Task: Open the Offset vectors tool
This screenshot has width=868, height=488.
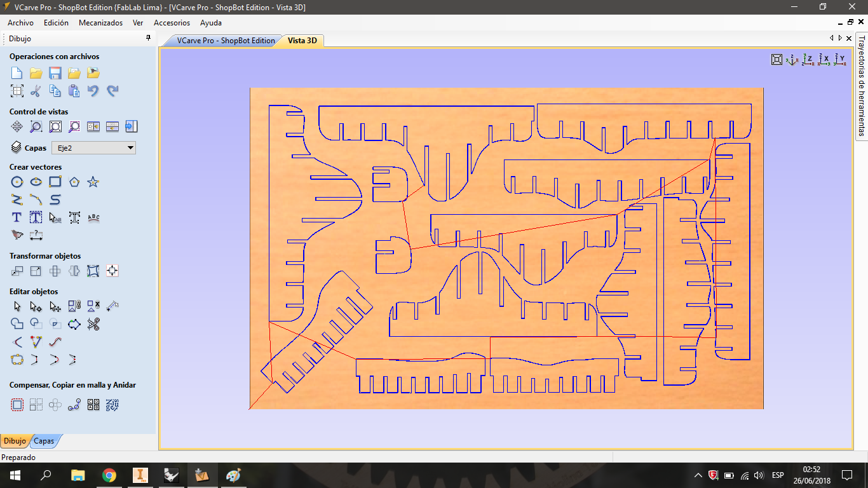Action: 17,404
